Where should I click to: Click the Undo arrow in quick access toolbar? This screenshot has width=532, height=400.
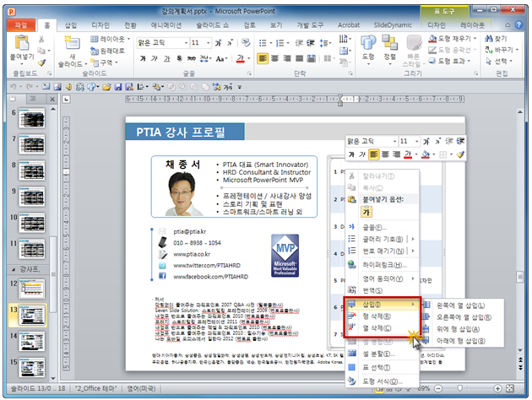(13, 87)
